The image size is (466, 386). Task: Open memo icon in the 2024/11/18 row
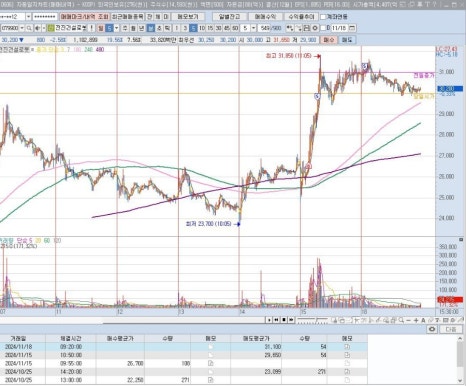[347, 347]
